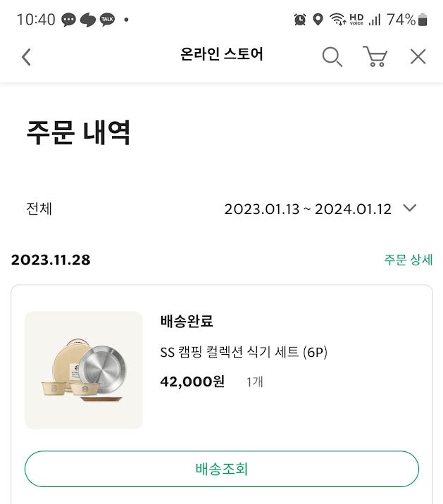Tap the Wi-Fi status icon
This screenshot has width=443, height=504.
click(x=337, y=20)
